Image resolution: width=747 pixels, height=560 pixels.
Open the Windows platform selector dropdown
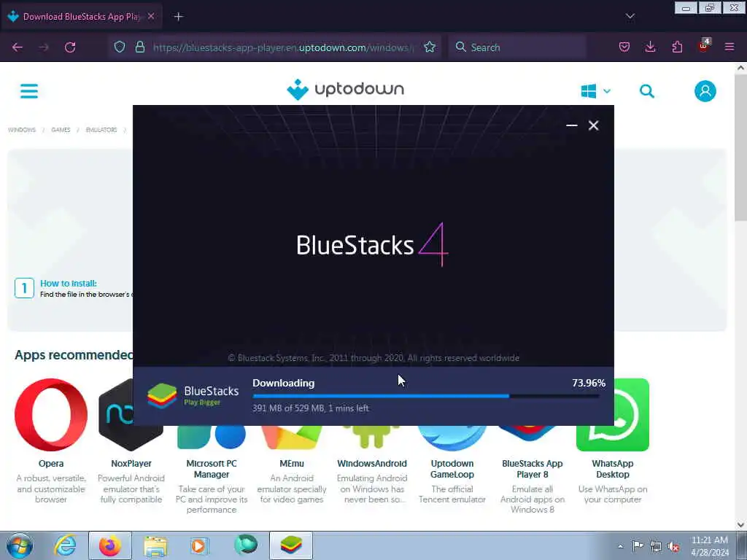click(595, 91)
